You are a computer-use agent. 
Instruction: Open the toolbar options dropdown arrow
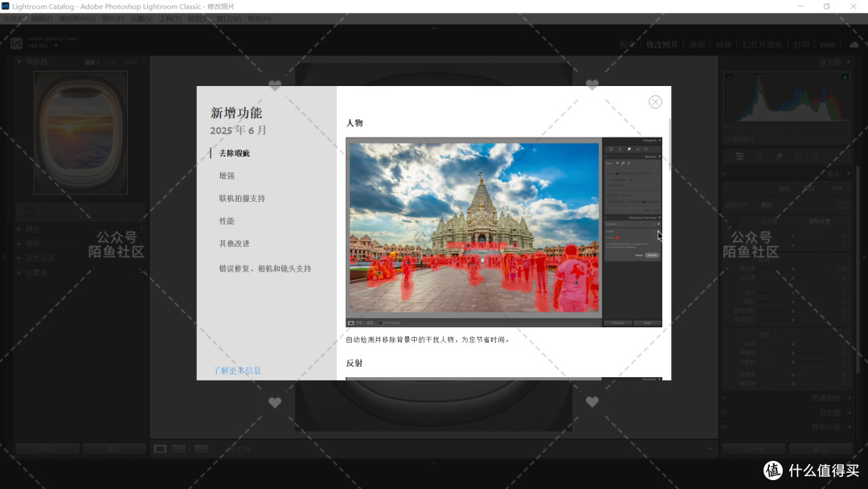pyautogui.click(x=710, y=449)
